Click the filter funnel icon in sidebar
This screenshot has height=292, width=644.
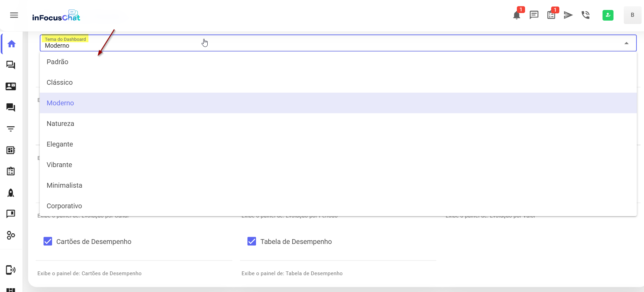(11, 129)
